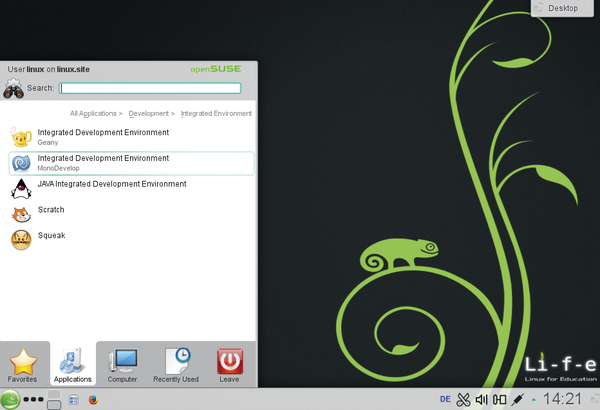Show the Recently Used tab

[176, 364]
